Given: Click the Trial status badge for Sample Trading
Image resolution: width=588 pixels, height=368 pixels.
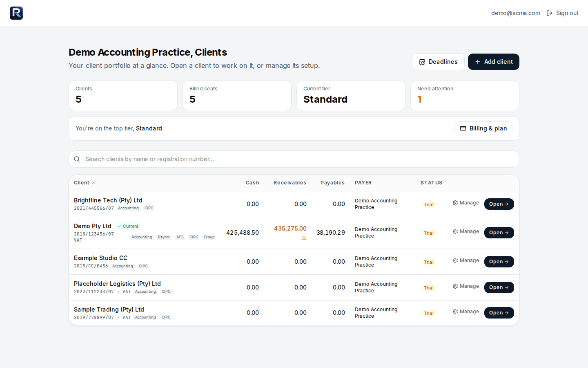Looking at the screenshot, I should [x=429, y=313].
